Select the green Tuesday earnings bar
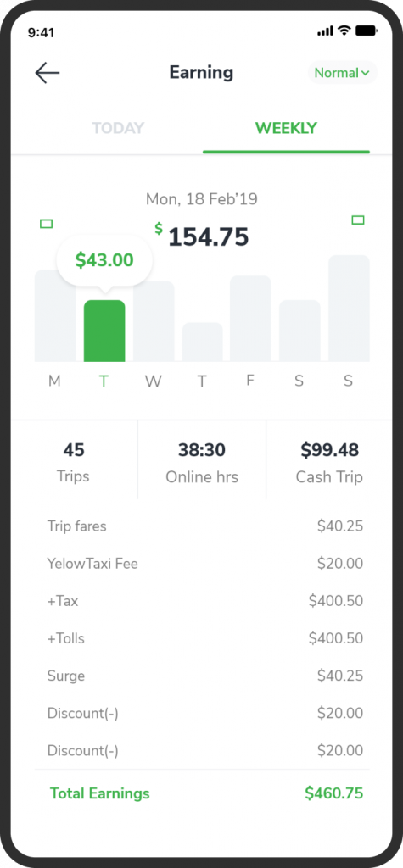The height and width of the screenshot is (868, 403). click(104, 331)
